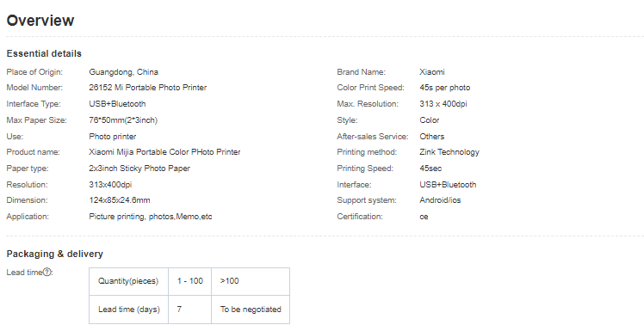
Task: Select the Essential details section title
Action: pos(44,54)
